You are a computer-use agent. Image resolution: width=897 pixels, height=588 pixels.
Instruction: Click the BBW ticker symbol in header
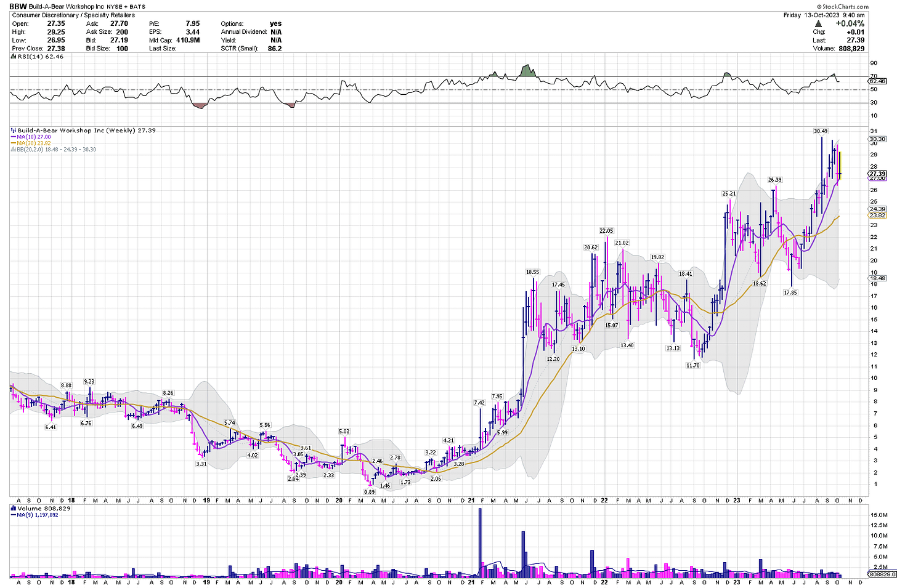click(18, 6)
